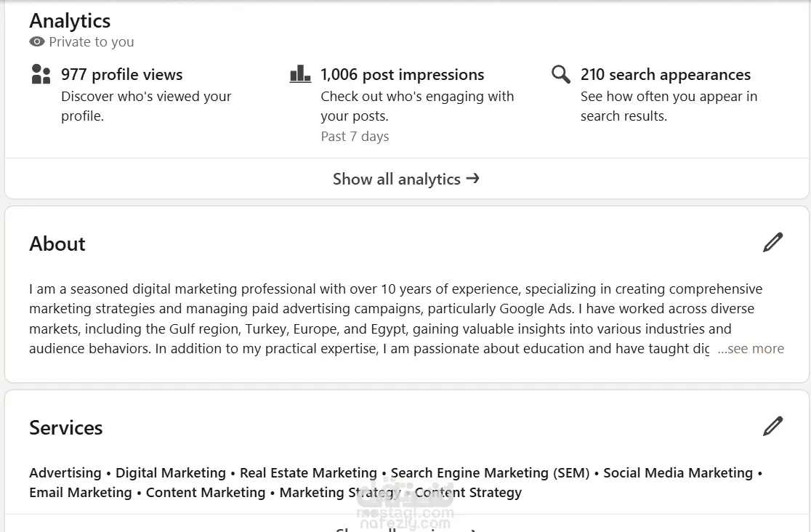The height and width of the screenshot is (532, 811).
Task: Open 977 profile views
Action: click(x=121, y=74)
